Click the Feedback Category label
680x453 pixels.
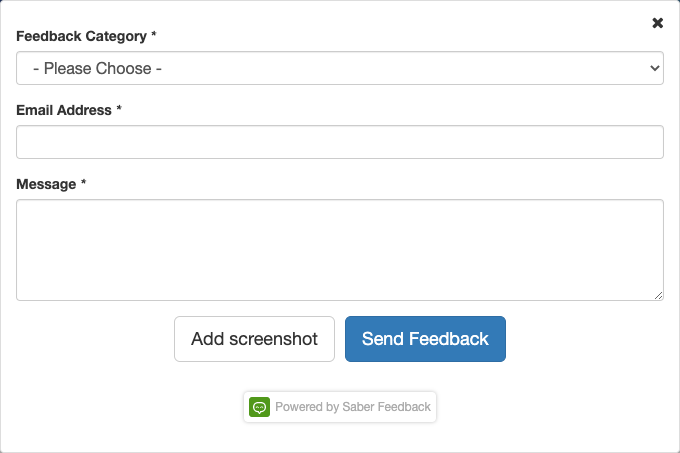pos(81,36)
